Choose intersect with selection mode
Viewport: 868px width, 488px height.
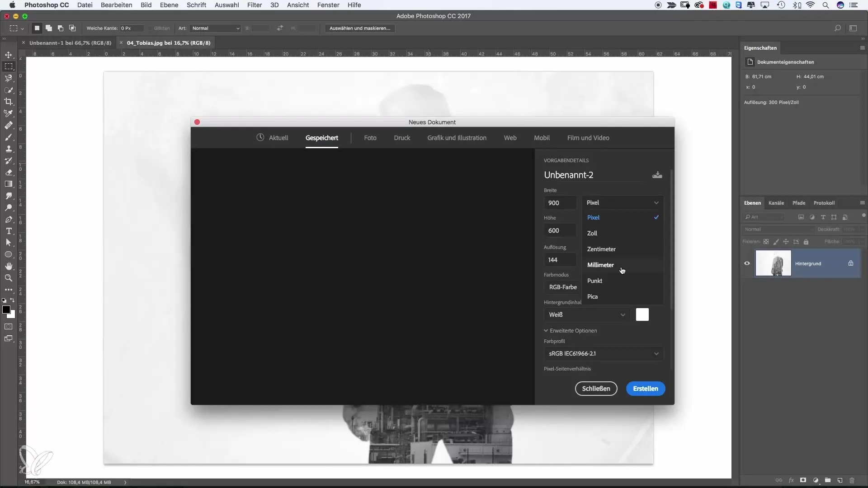(x=72, y=28)
